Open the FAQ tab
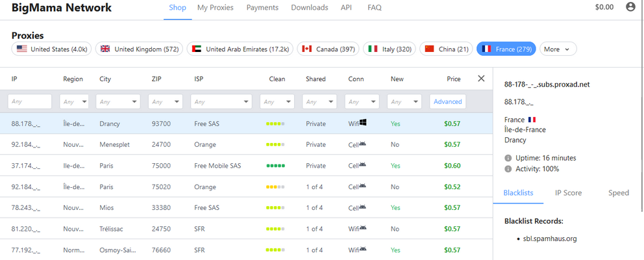Viewport: 644px width, 260px height. click(x=375, y=7)
